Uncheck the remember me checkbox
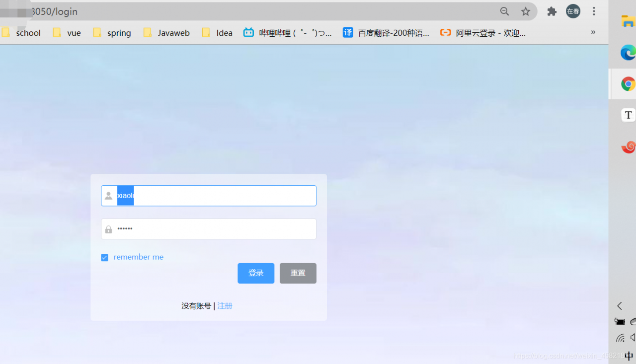Screen dimensions: 636x364 click(104, 257)
